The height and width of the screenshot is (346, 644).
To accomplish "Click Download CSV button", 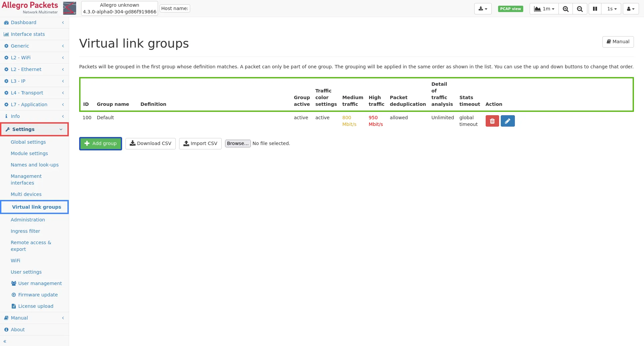I will tap(151, 143).
